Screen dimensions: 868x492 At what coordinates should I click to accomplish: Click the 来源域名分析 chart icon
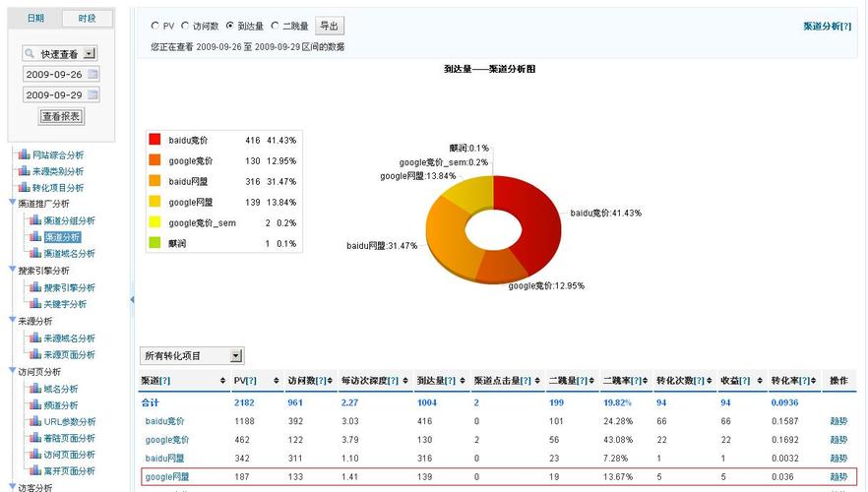click(35, 338)
